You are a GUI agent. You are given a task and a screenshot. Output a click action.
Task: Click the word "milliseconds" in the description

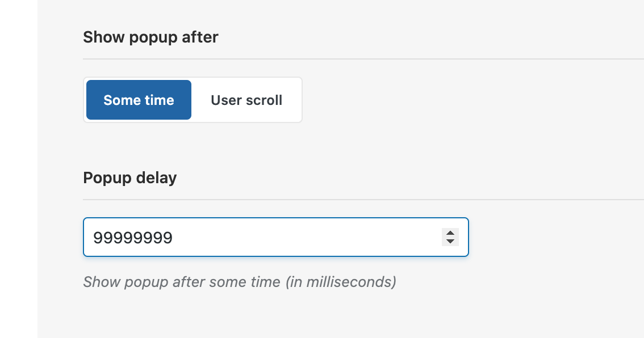pyautogui.click(x=348, y=282)
